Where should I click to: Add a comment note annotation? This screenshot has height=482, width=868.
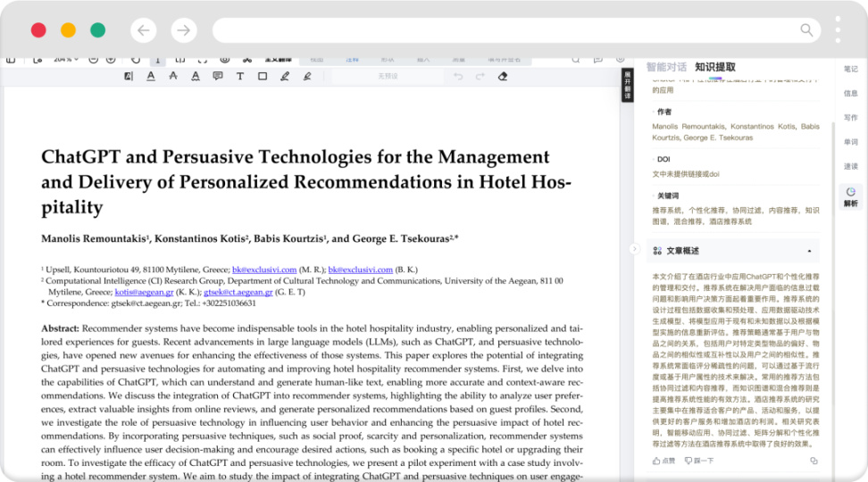218,77
